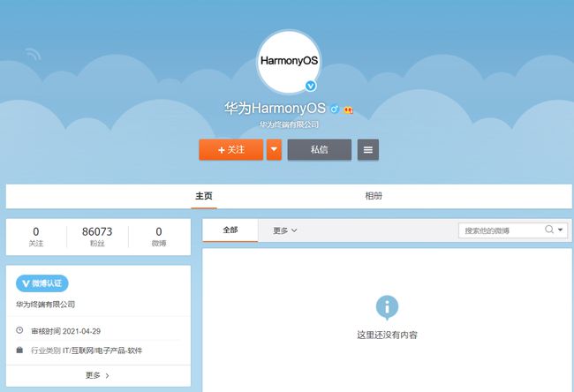Viewport: 574px width, 392px height.
Task: Click 华为终端有限公司 under the profile name
Action: click(289, 124)
